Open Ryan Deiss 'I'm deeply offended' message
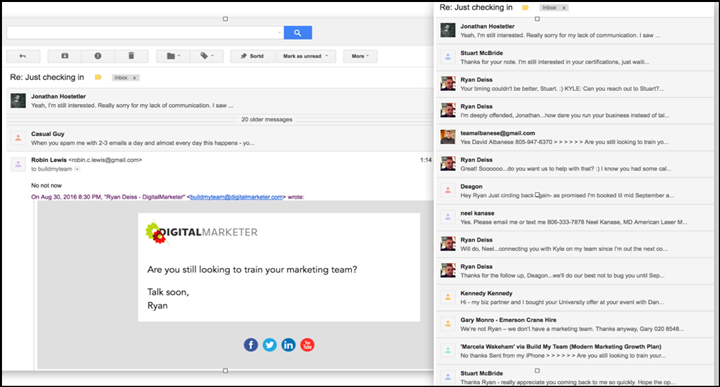 [575, 111]
